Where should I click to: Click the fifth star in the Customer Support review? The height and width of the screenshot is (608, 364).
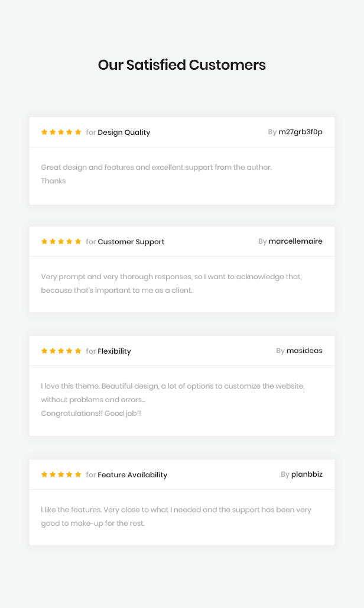pos(78,241)
